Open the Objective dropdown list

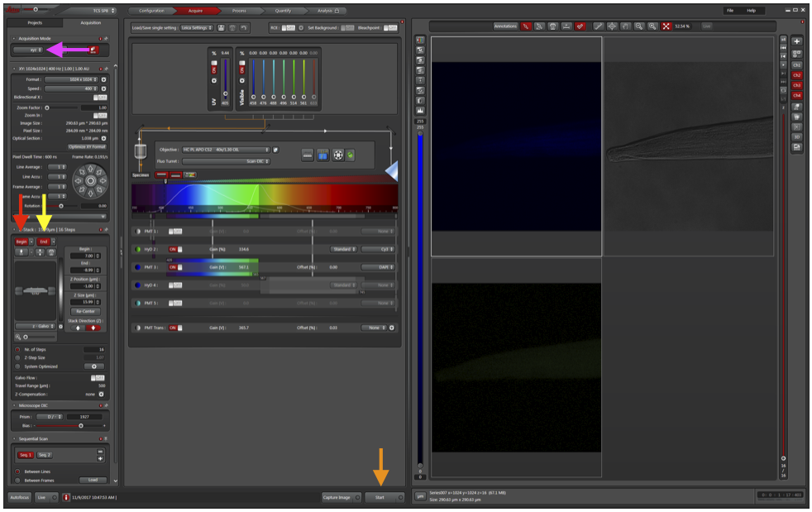pos(226,150)
